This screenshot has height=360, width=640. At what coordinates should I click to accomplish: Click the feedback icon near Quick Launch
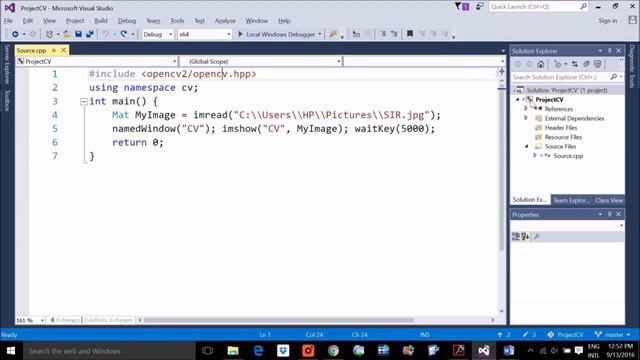coord(480,7)
